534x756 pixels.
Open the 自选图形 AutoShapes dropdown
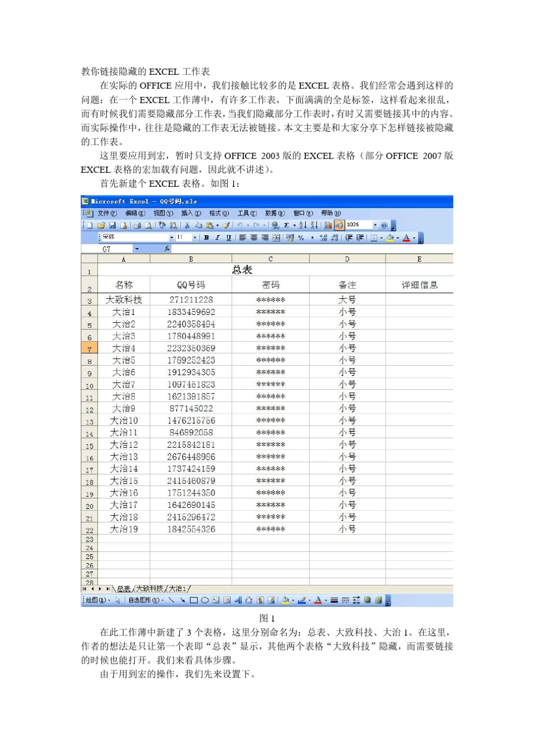(x=146, y=600)
